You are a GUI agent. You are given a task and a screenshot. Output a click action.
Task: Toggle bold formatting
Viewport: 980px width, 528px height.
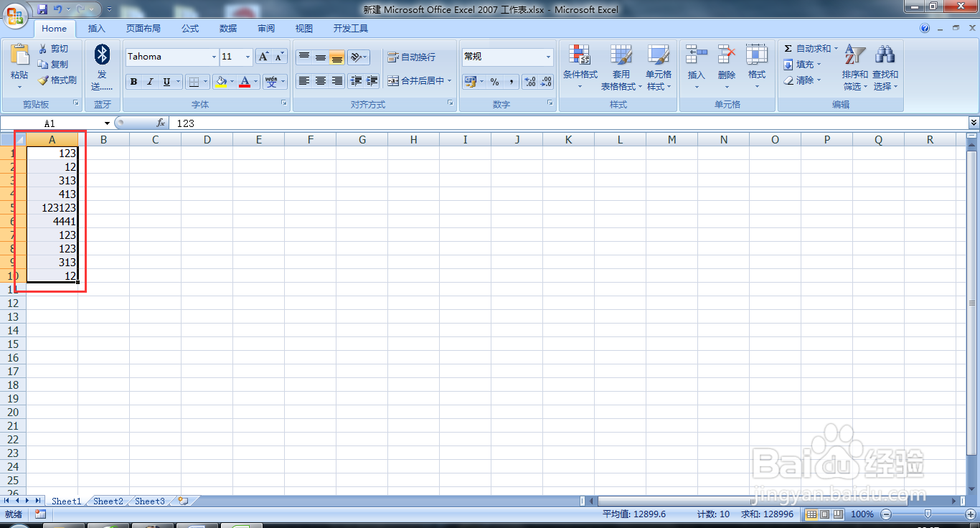pos(133,82)
